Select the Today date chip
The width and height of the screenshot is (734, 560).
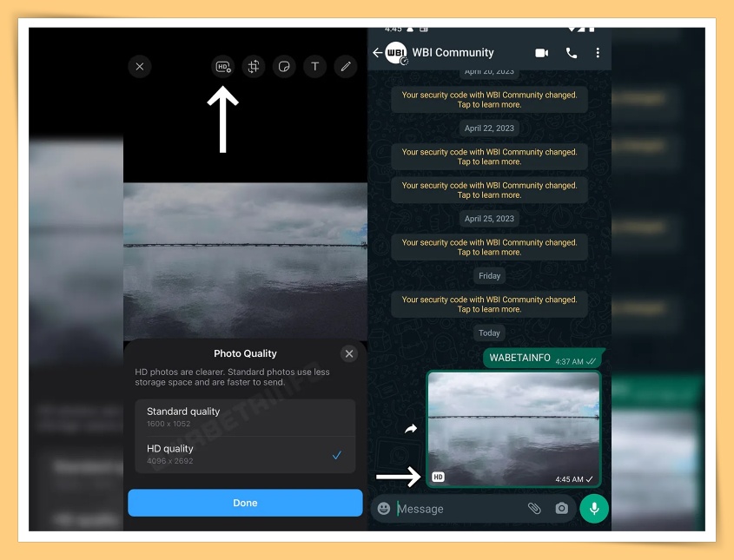(x=489, y=333)
